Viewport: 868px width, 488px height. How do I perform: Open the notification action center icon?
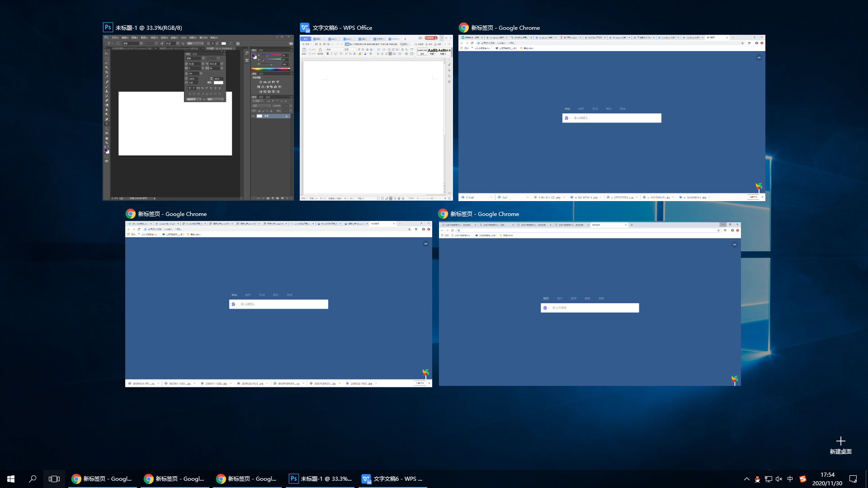tap(853, 479)
